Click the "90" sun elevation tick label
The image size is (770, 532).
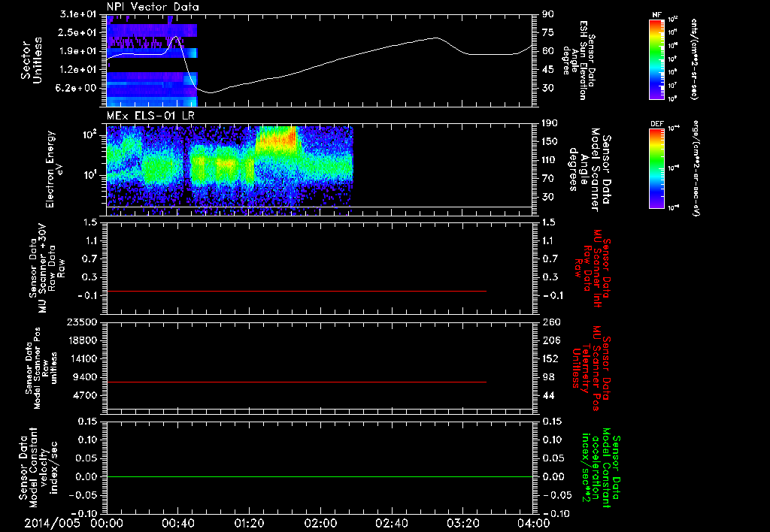tap(548, 14)
